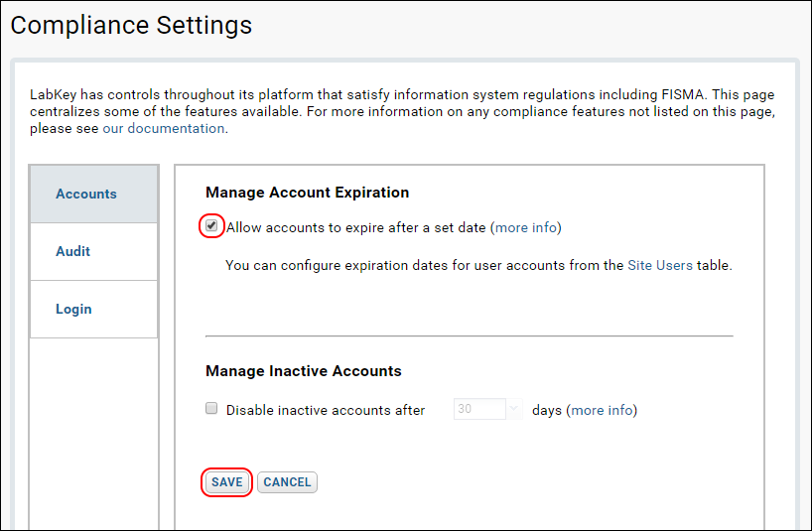Expand the inactive days dropdown arrow
Image resolution: width=812 pixels, height=531 pixels.
point(514,409)
